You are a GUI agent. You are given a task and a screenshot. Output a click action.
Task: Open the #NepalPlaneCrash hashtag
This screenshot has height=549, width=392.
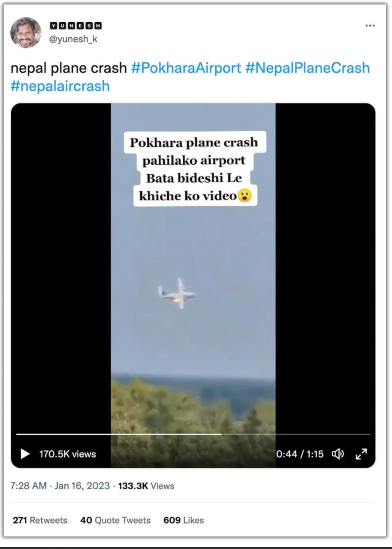point(307,68)
